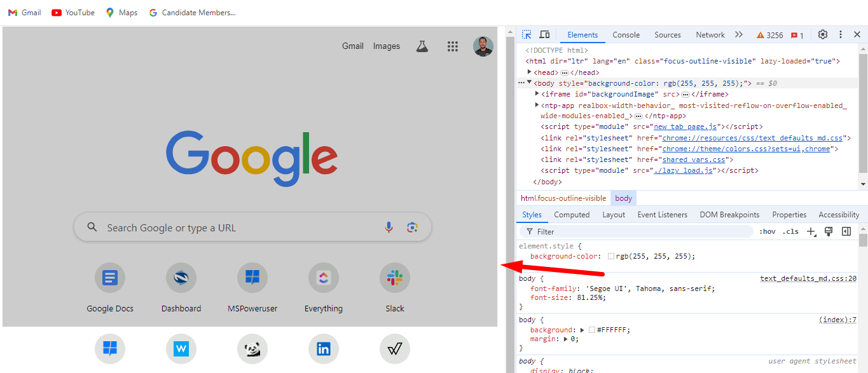
Task: Open Layout tab
Action: pyautogui.click(x=614, y=215)
